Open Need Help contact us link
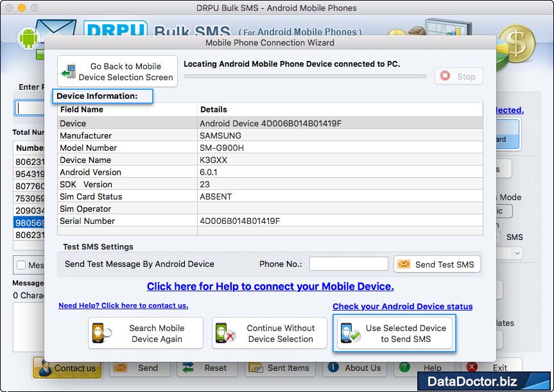Screen dimensions: 554x392 123,305
